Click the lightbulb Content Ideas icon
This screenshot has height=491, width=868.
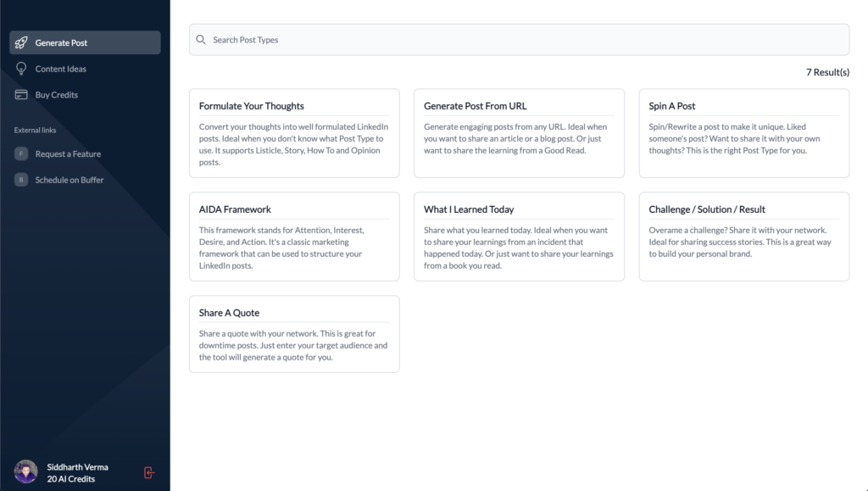pos(21,69)
